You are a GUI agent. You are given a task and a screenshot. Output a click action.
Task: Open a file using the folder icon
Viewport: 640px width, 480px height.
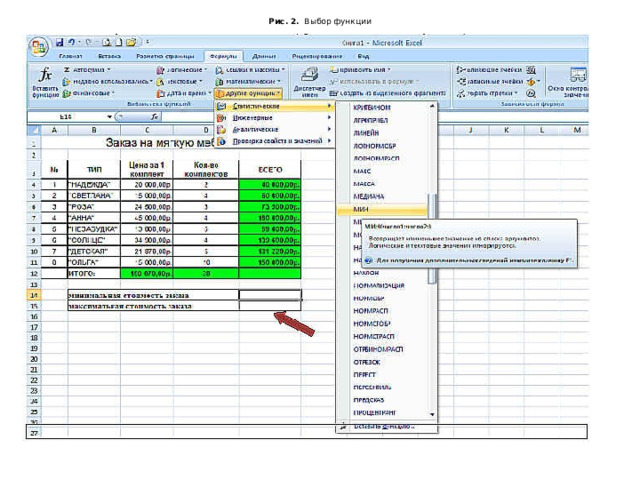[131, 42]
